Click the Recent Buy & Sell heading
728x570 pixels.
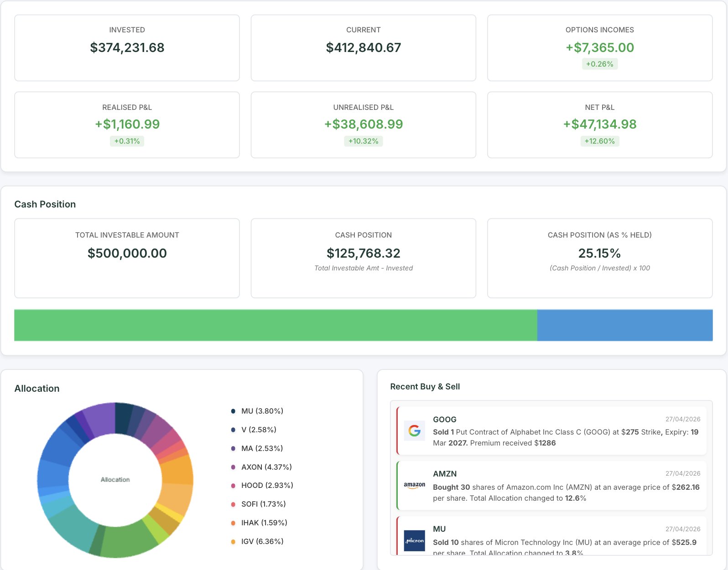tap(425, 387)
